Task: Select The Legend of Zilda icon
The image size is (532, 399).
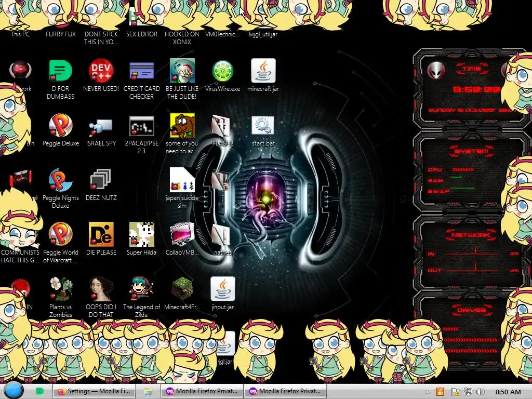Action: tap(141, 289)
